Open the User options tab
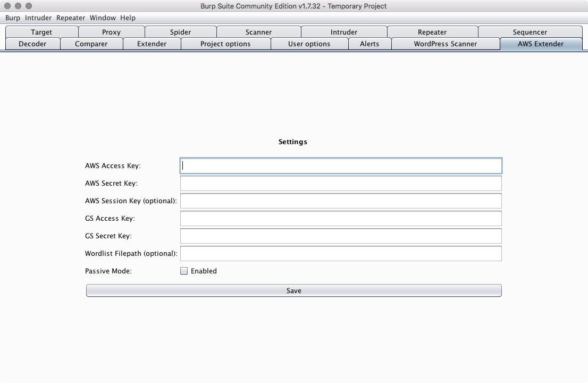Image resolution: width=588 pixels, height=383 pixels. point(309,44)
